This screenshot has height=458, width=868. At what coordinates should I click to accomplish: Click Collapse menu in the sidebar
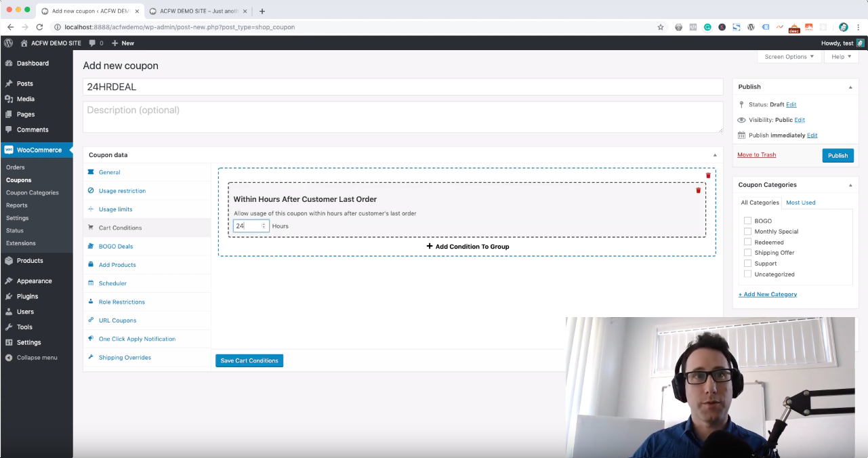[x=37, y=358]
